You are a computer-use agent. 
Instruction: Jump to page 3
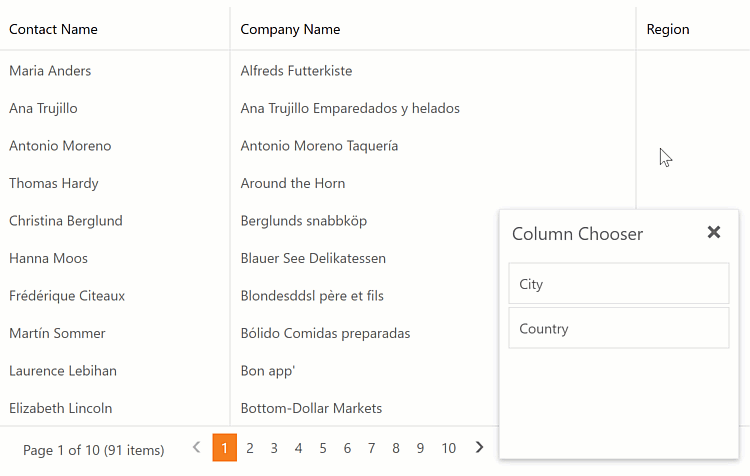pyautogui.click(x=274, y=449)
